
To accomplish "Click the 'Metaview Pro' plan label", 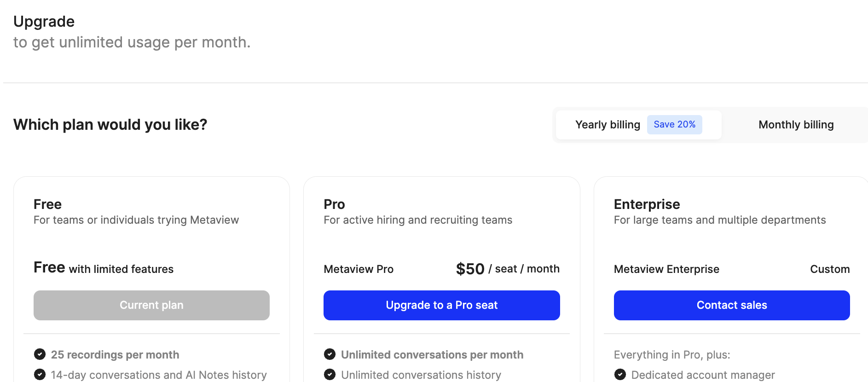I will [359, 269].
